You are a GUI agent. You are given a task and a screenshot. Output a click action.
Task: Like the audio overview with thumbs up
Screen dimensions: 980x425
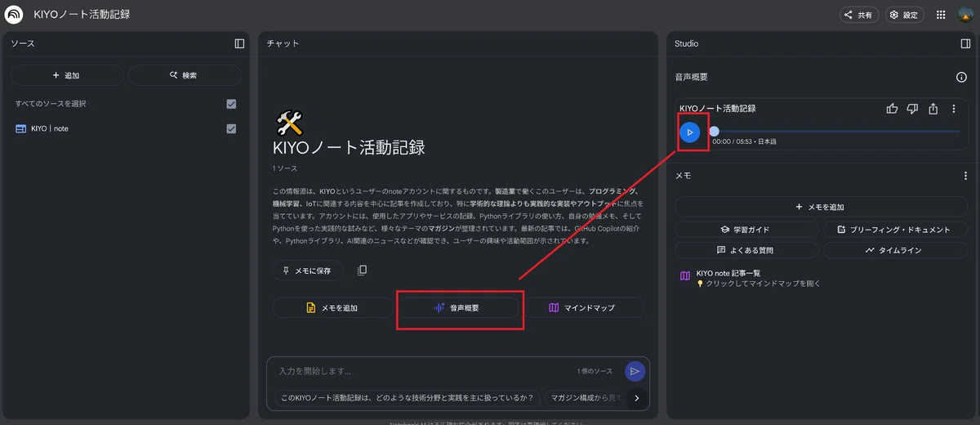[x=893, y=109]
